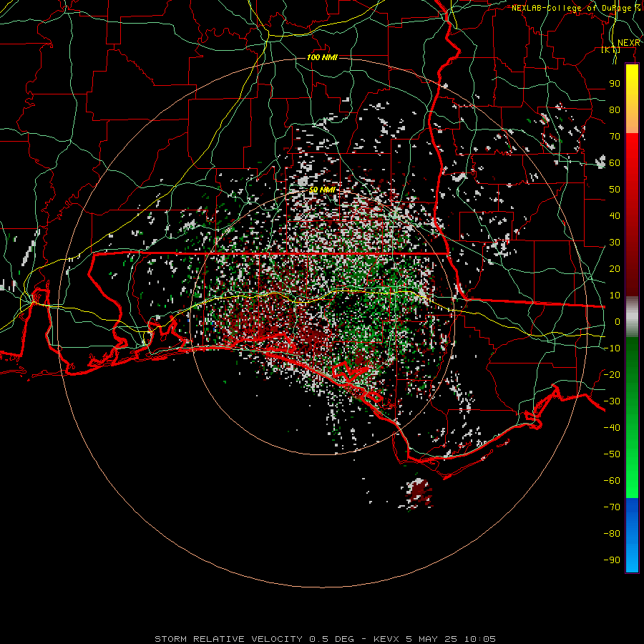Pick the gray zero-velocity segment of the color bar
Image resolution: width=644 pixels, height=644 pixels.
click(x=632, y=317)
